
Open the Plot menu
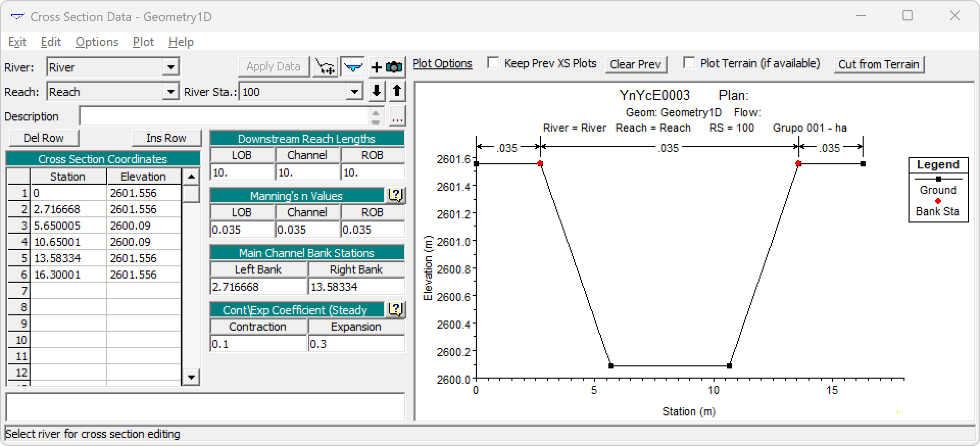pyautogui.click(x=143, y=42)
